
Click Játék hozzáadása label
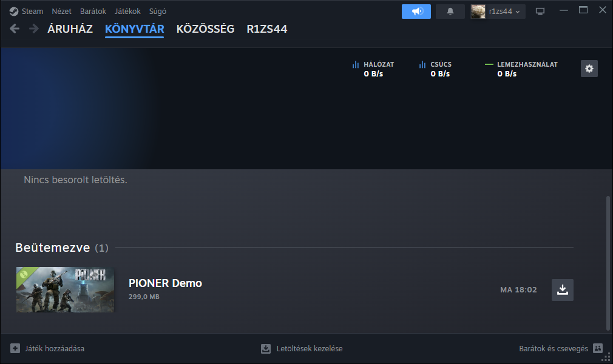(55, 348)
